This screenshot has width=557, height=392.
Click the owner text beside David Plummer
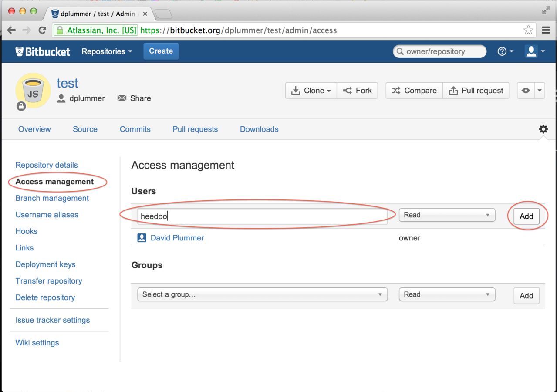[409, 238]
